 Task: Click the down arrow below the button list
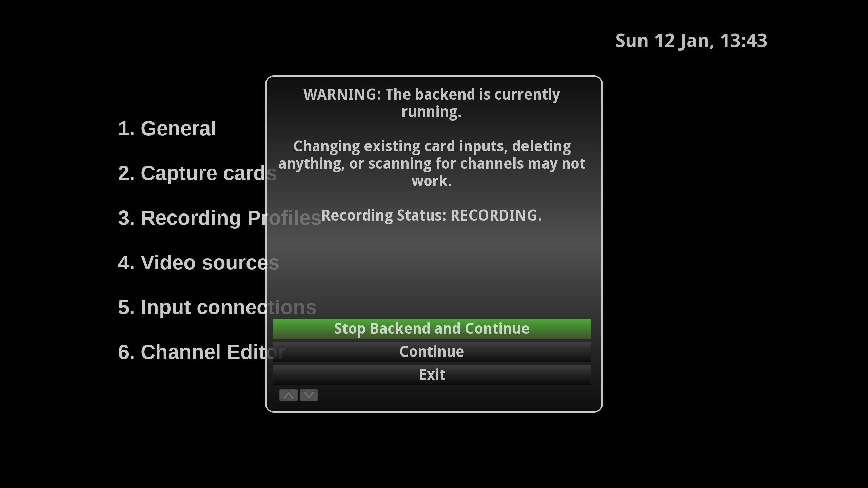[309, 395]
